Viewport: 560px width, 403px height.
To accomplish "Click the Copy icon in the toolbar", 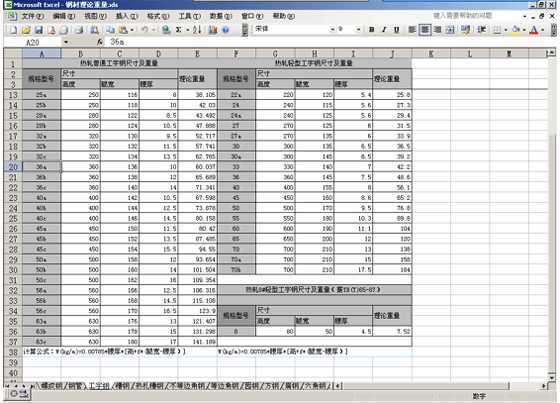I will point(110,30).
